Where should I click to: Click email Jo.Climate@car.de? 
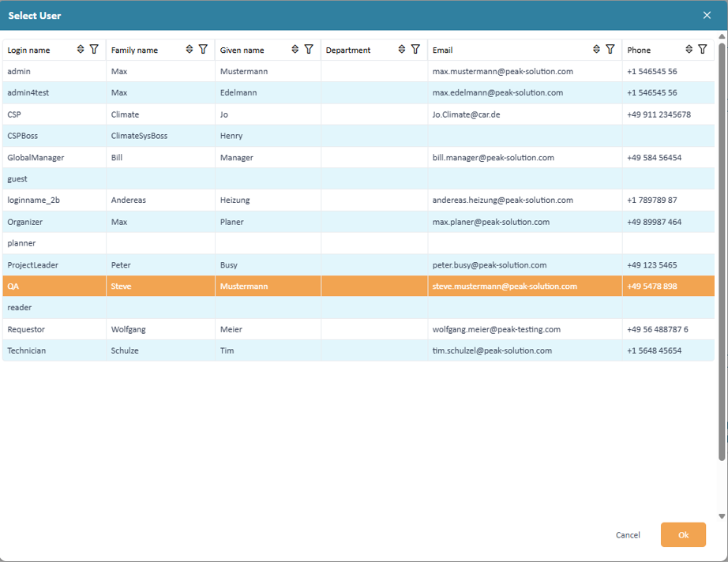point(466,114)
